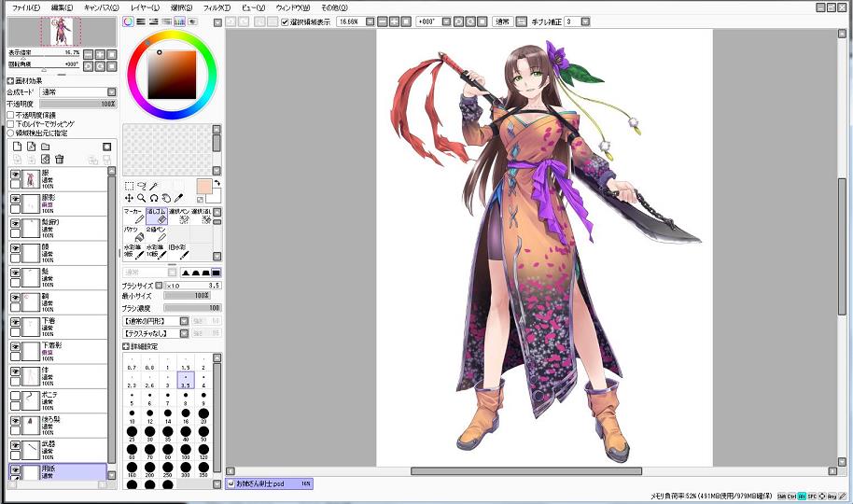This screenshot has height=504, width=853.
Task: Select the lasso selection tool
Action: pyautogui.click(x=141, y=186)
